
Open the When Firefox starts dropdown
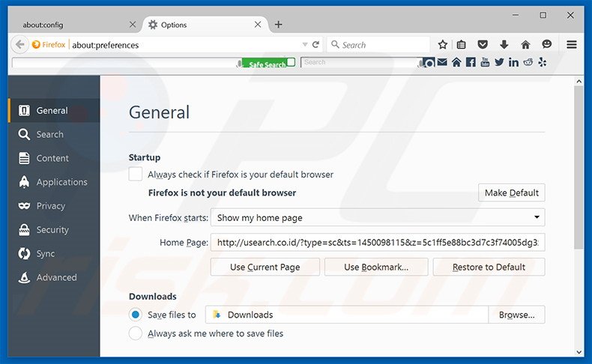[378, 218]
